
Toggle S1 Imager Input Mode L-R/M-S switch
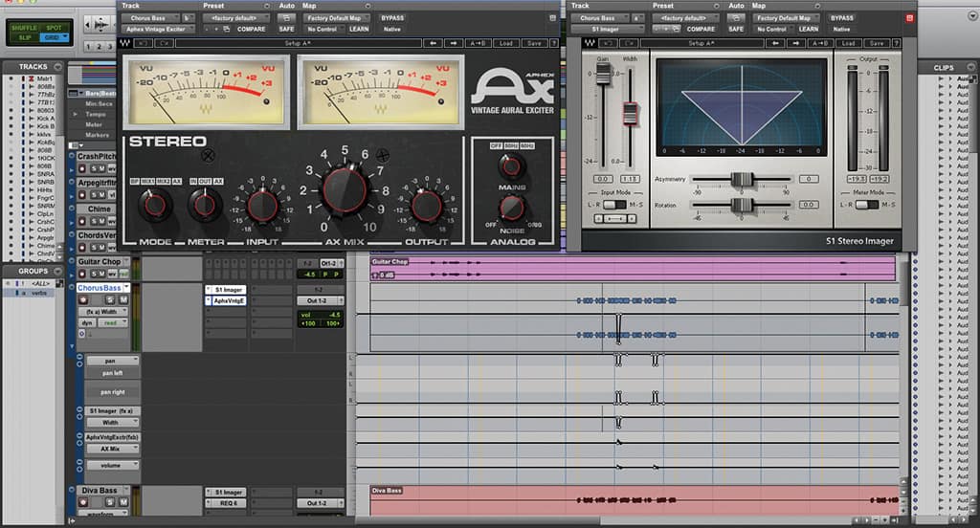(x=615, y=205)
